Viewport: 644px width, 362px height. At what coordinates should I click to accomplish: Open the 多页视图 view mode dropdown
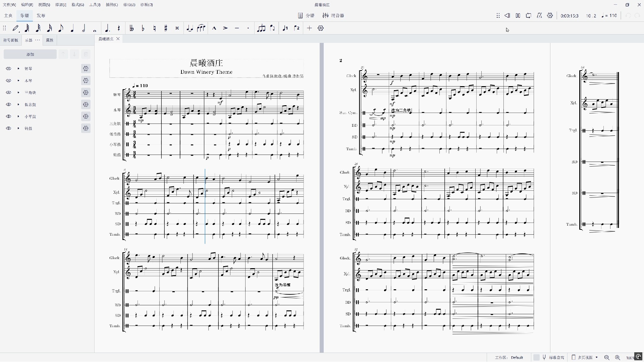pos(586,357)
